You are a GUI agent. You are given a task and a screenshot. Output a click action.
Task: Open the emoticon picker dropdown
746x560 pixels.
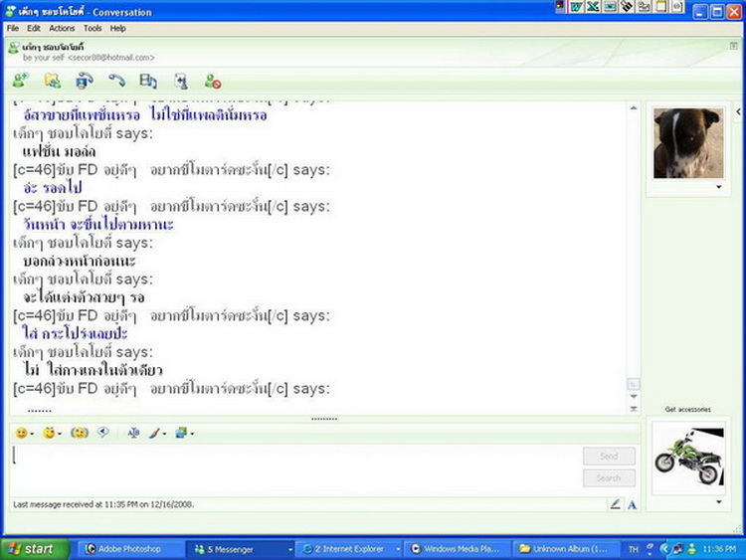[31, 434]
